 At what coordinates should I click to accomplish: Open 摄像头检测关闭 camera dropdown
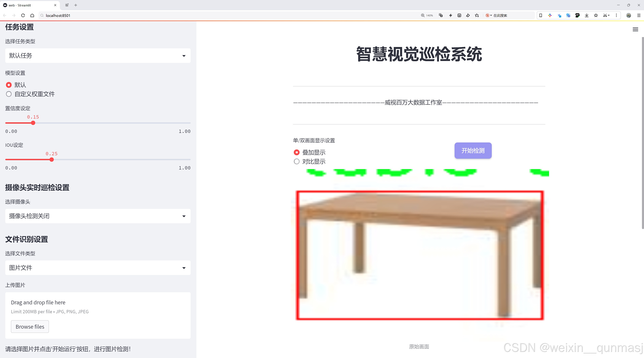click(98, 216)
